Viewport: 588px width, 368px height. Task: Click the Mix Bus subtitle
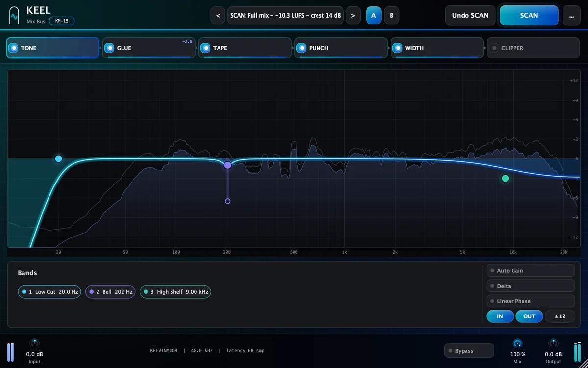click(x=36, y=21)
